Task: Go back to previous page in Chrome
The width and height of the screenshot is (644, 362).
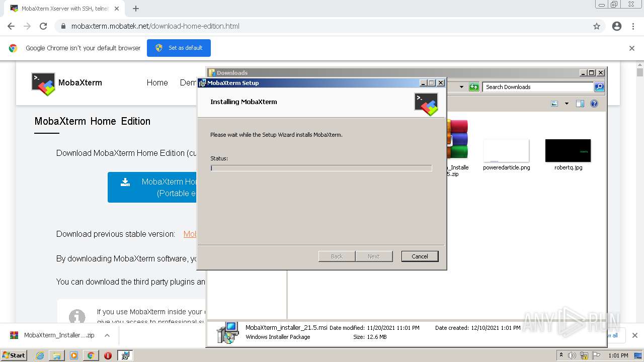Action: coord(11,26)
